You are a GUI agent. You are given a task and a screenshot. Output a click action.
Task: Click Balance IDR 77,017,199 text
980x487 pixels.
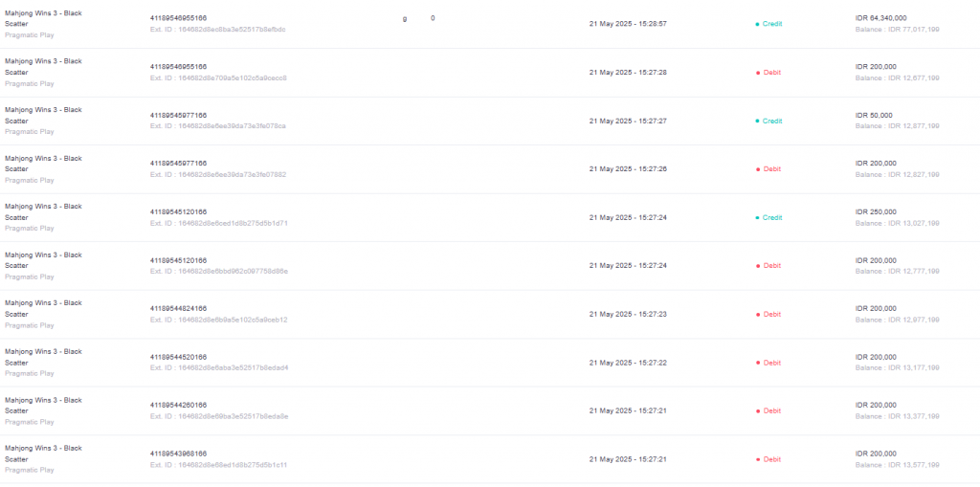click(897, 30)
